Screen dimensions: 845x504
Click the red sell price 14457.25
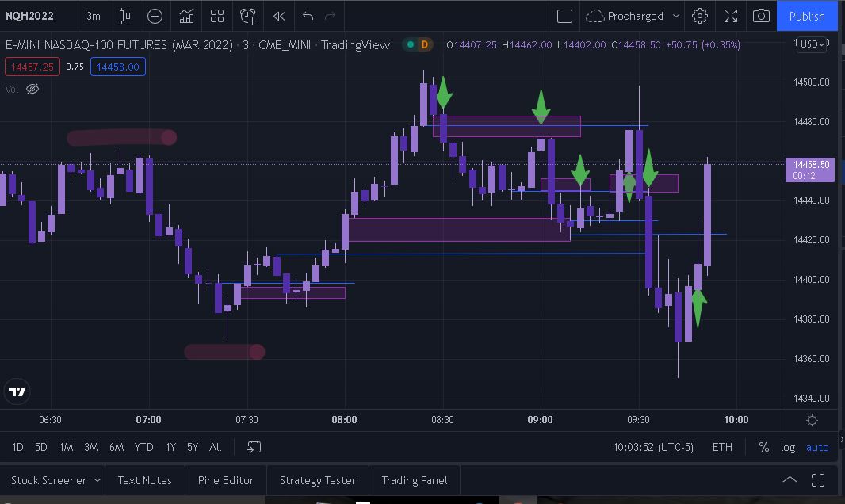tap(32, 67)
